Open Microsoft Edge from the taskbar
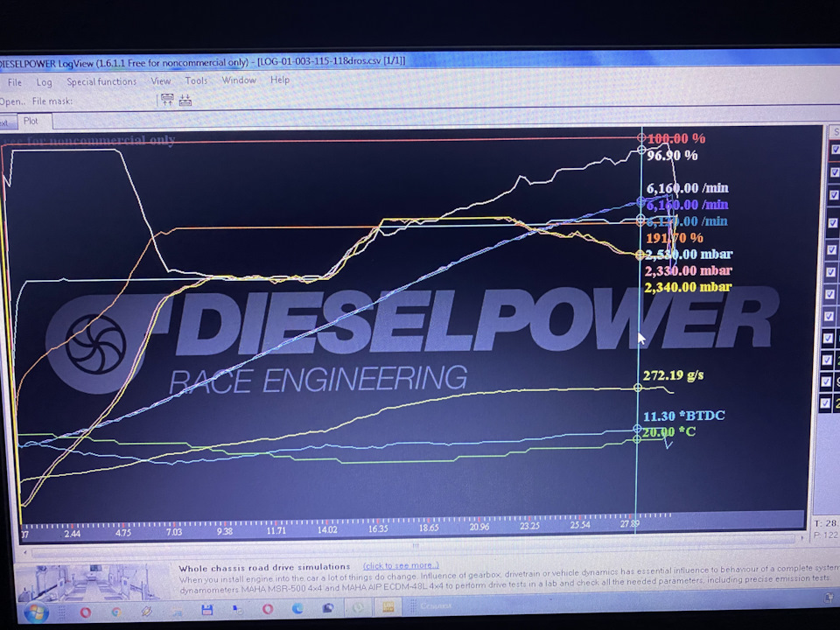 click(x=297, y=608)
